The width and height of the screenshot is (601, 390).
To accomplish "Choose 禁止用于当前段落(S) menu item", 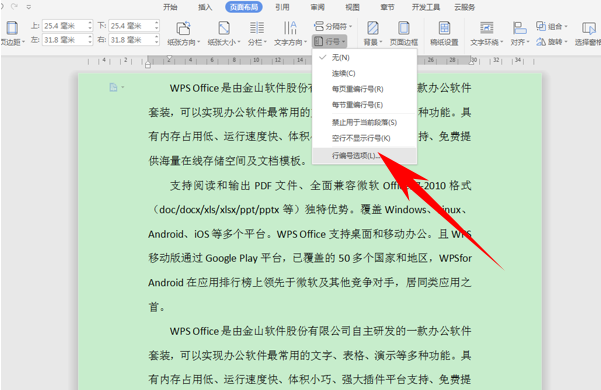I will (365, 123).
